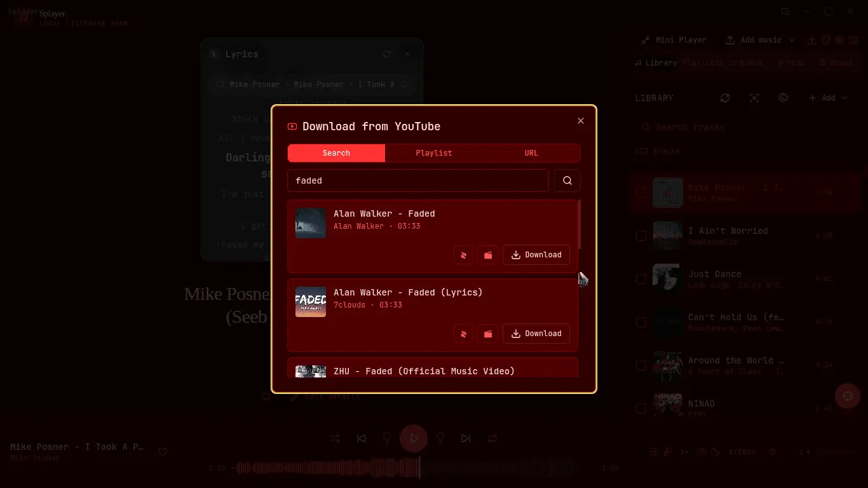Open the settings gear icon

[839, 40]
